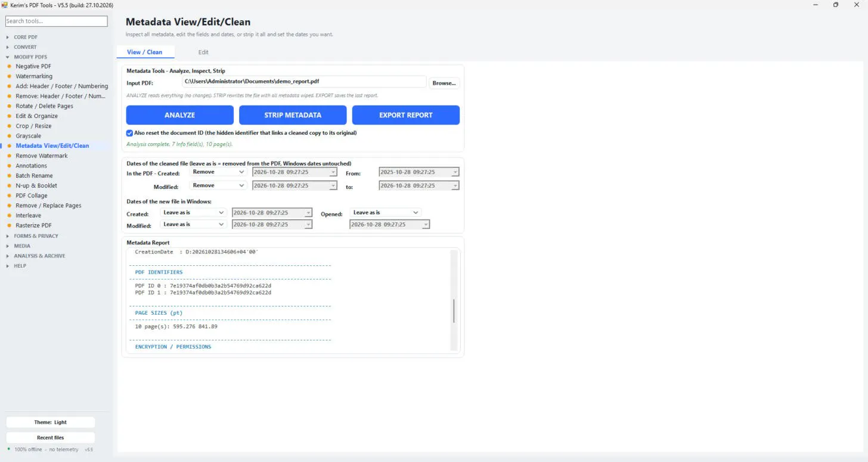Viewport: 868px width, 462px height.
Task: Open the In the PDF Created dropdown
Action: [218, 172]
